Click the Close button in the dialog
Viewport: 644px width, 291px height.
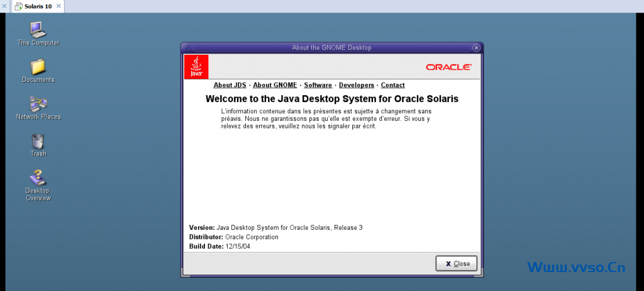457,263
